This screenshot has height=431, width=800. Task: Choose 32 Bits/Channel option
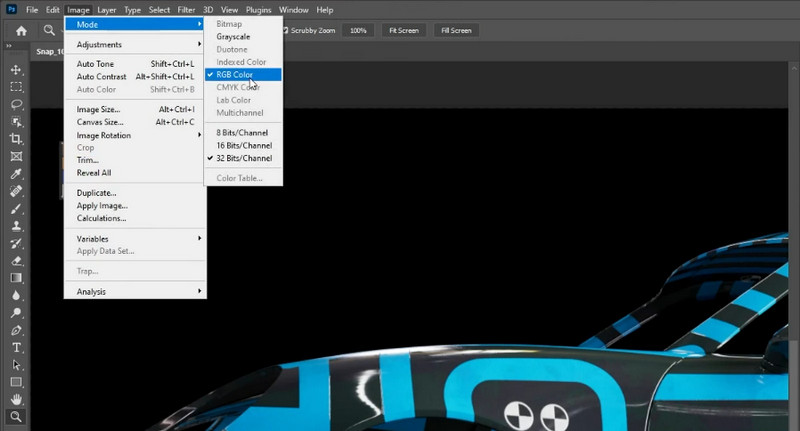243,158
